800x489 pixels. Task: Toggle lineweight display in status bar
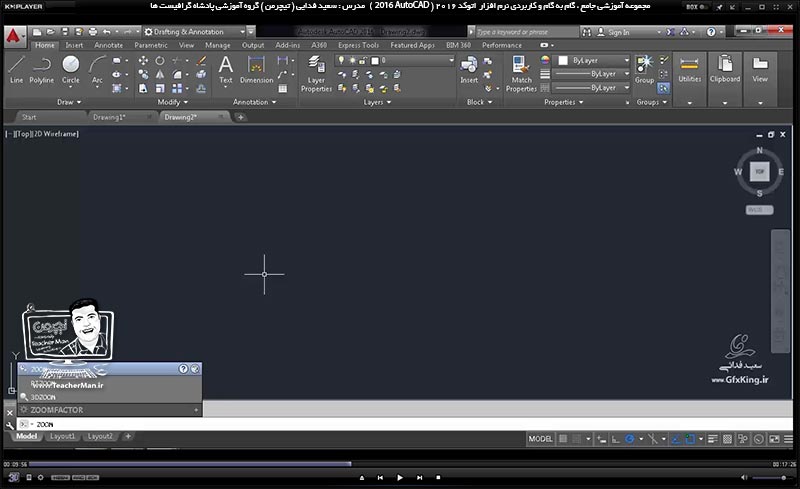713,438
